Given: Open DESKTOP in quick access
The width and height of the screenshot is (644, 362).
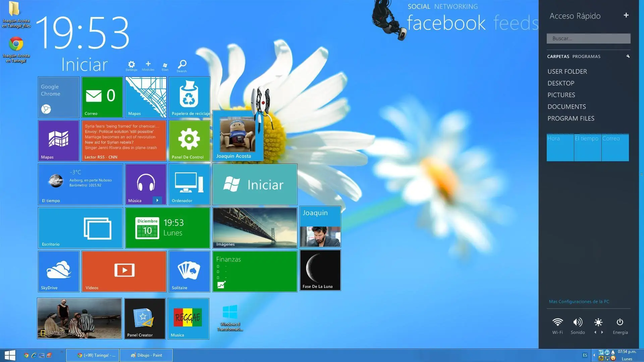Looking at the screenshot, I should tap(561, 83).
